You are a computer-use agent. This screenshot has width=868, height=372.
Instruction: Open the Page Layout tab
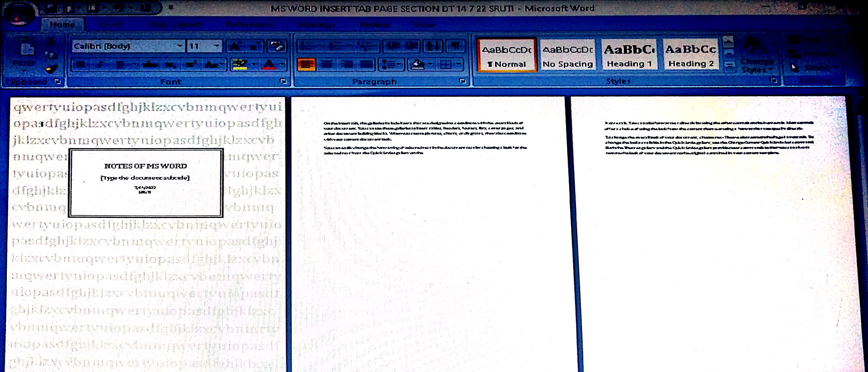click(x=175, y=25)
